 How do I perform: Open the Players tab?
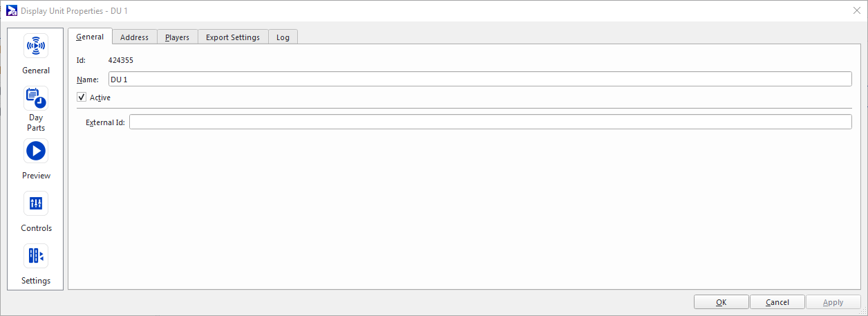click(x=177, y=37)
